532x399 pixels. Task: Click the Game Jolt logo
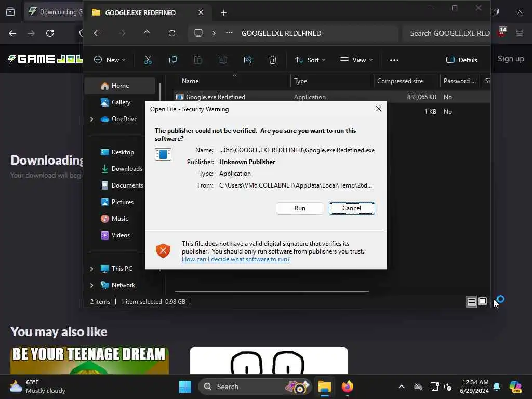pos(46,59)
